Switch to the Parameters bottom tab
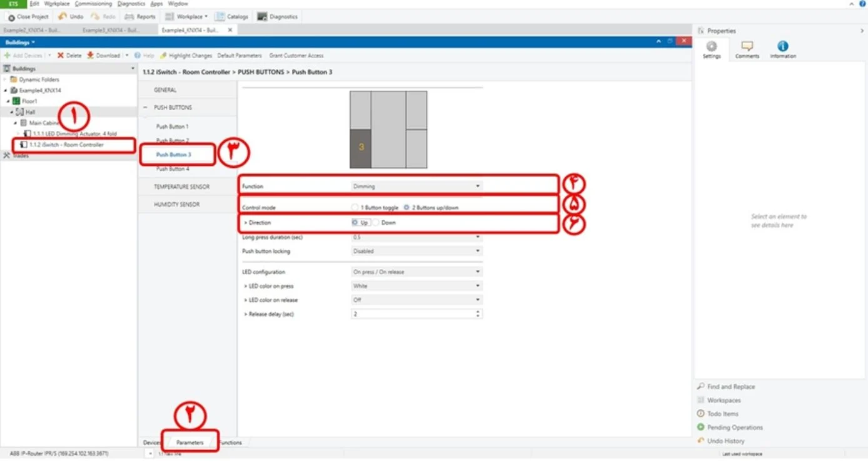The height and width of the screenshot is (472, 868). coord(189,443)
